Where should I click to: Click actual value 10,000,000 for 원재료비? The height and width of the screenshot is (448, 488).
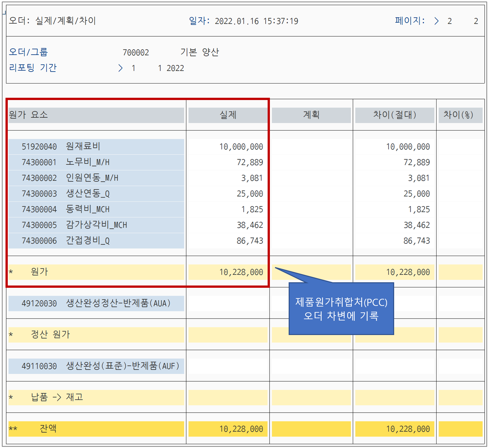click(241, 147)
